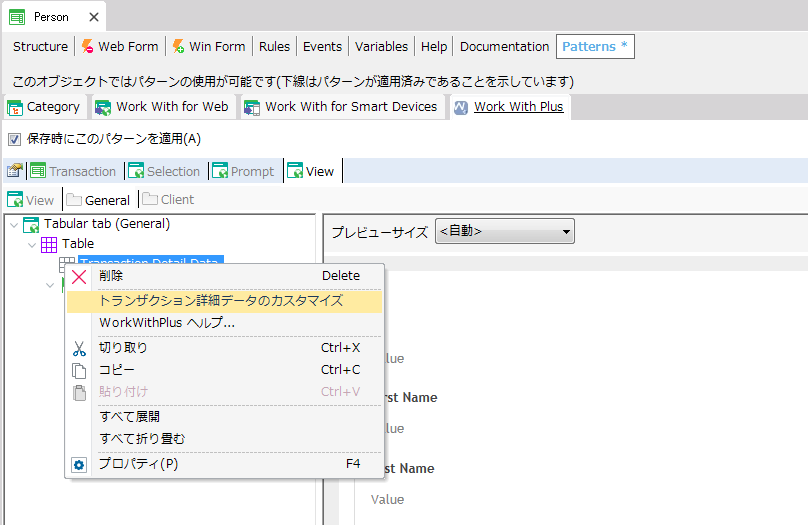808x525 pixels.
Task: Switch to Win Form section
Action: pyautogui.click(x=217, y=46)
